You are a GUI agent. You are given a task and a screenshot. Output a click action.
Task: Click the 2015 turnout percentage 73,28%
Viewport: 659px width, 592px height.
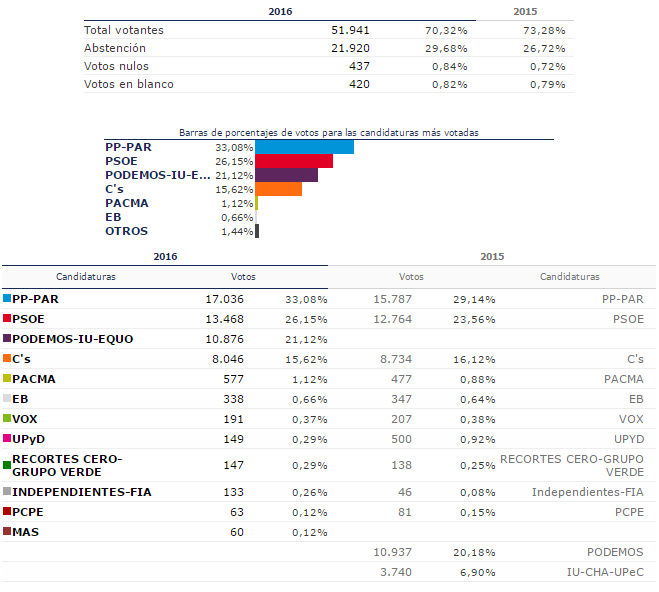click(x=544, y=31)
